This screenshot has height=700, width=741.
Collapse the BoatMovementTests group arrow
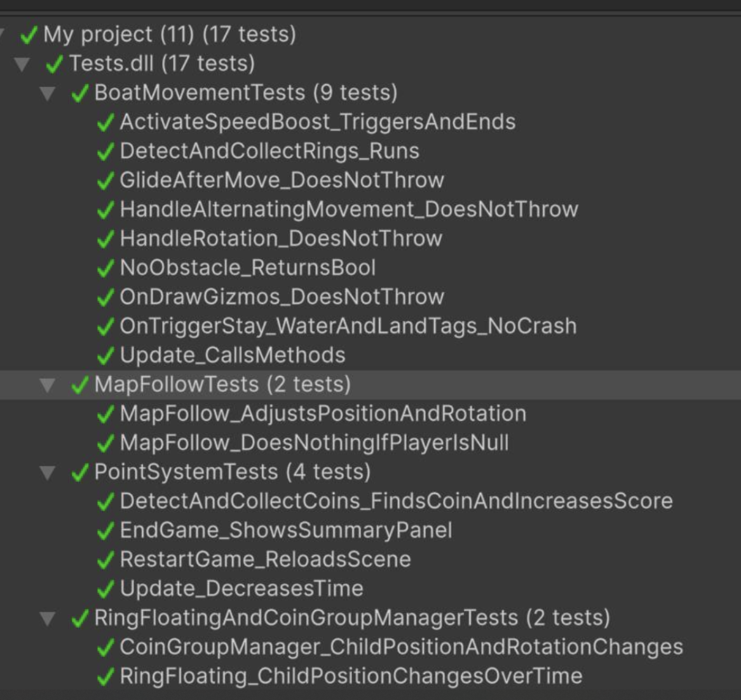pos(47,93)
